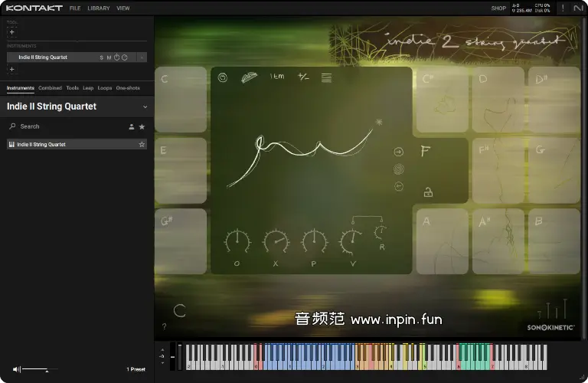Toggle the link bracket above V and R knobs
Screen dimensions: 588x383
(367, 219)
